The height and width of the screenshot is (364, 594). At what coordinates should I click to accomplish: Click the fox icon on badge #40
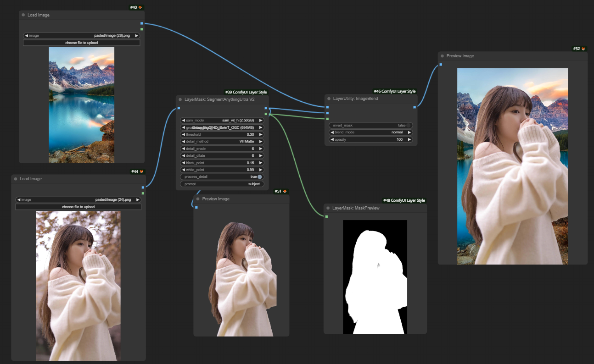(140, 7)
